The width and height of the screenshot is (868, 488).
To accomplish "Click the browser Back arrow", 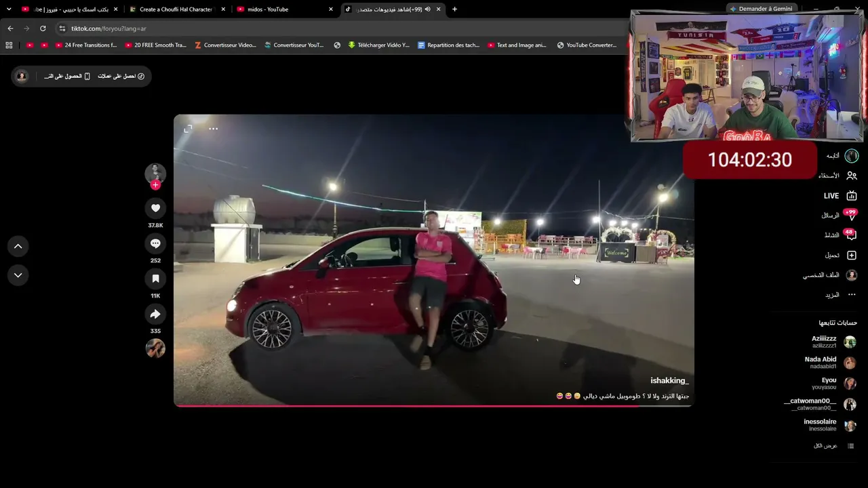I will pyautogui.click(x=10, y=28).
